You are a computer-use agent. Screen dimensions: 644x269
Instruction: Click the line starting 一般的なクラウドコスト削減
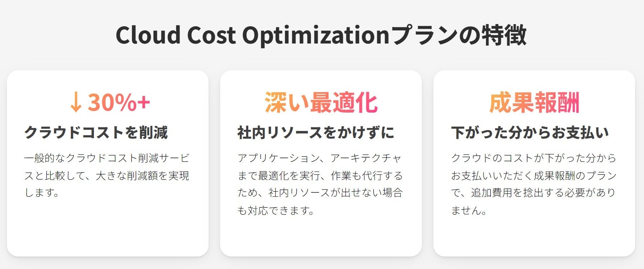click(x=107, y=158)
